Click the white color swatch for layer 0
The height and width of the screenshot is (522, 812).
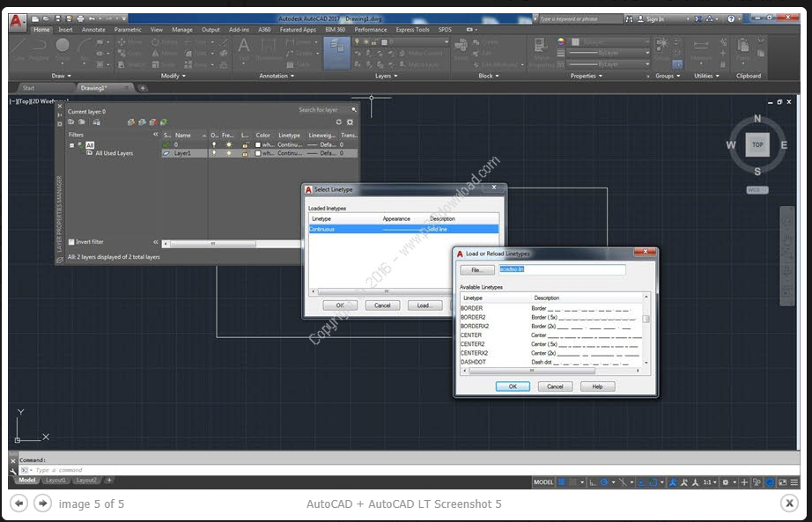pyautogui.click(x=258, y=145)
